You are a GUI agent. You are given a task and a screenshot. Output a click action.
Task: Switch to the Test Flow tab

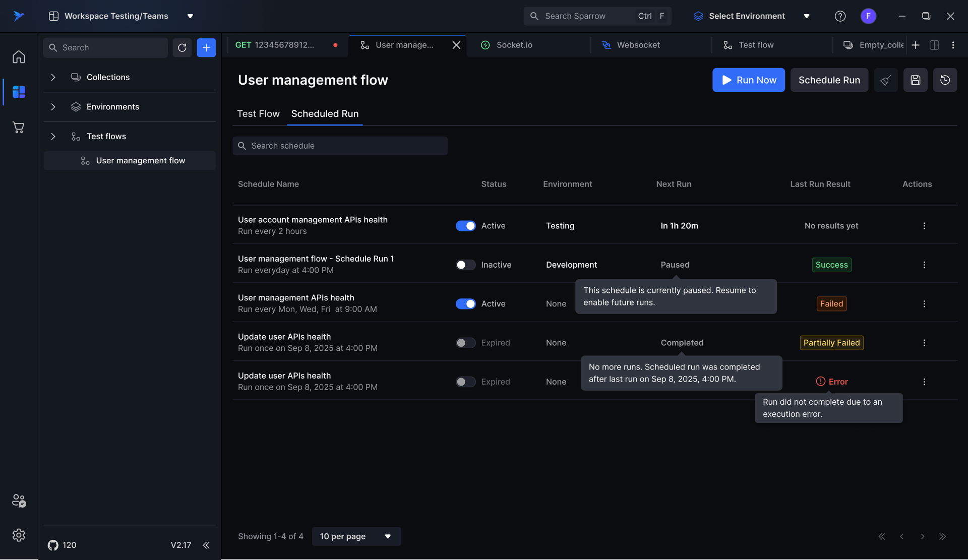point(258,114)
